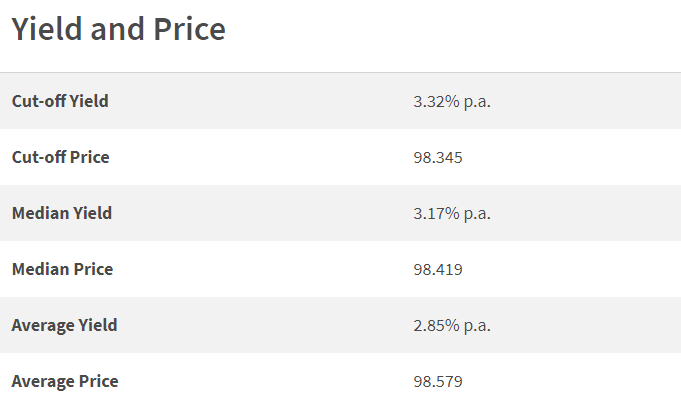Click empty shaded space between Median Yield and 3.17%

[x=260, y=213]
